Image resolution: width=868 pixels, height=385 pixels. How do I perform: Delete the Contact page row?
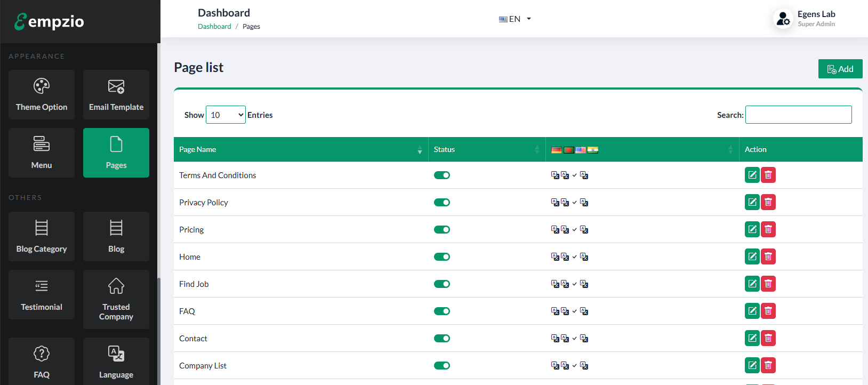pyautogui.click(x=768, y=338)
